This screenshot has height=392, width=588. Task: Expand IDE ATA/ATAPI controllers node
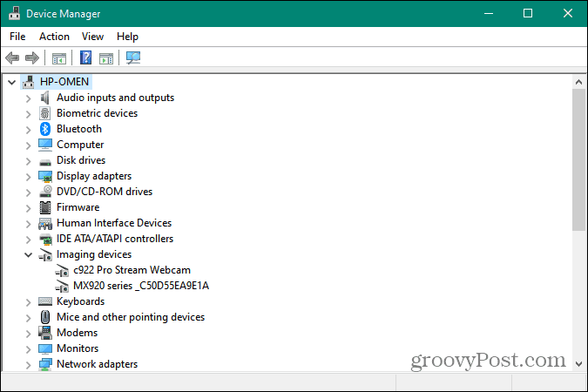point(28,240)
